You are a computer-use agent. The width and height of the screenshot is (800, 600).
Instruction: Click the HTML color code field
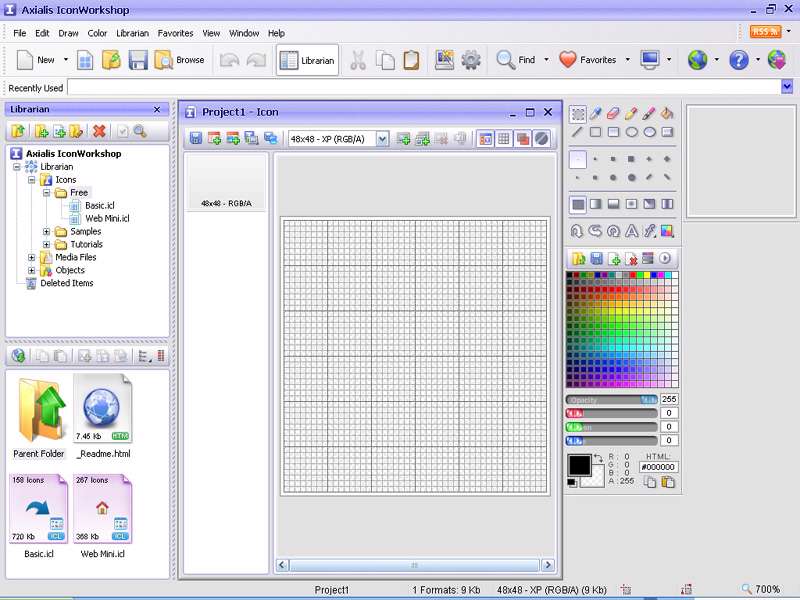pyautogui.click(x=658, y=467)
